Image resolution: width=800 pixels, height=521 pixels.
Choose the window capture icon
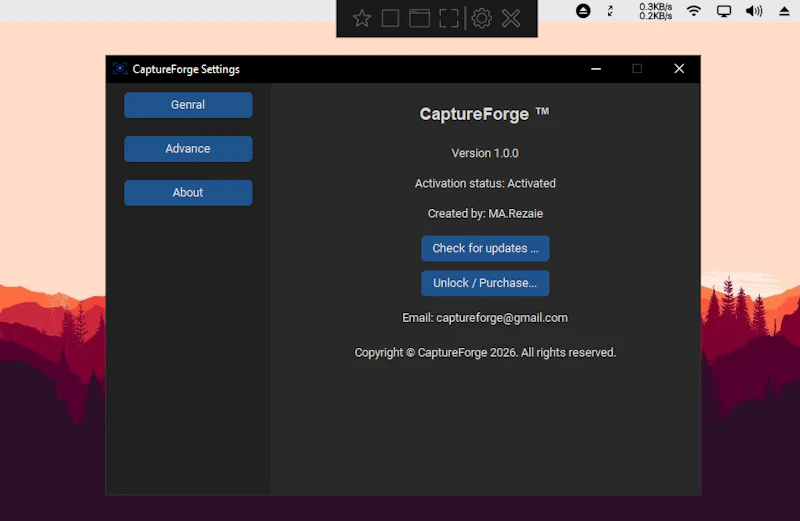pyautogui.click(x=419, y=18)
